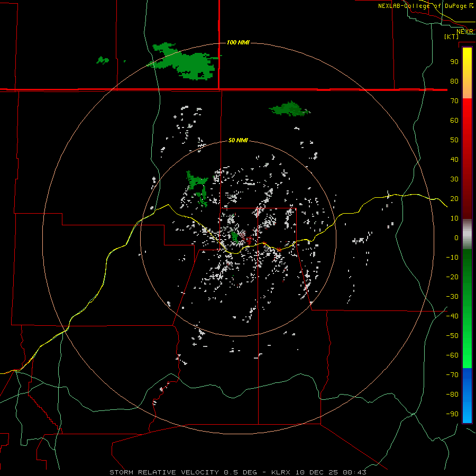
Task: Click the -80 value on the velocity scale
Action: click(452, 395)
